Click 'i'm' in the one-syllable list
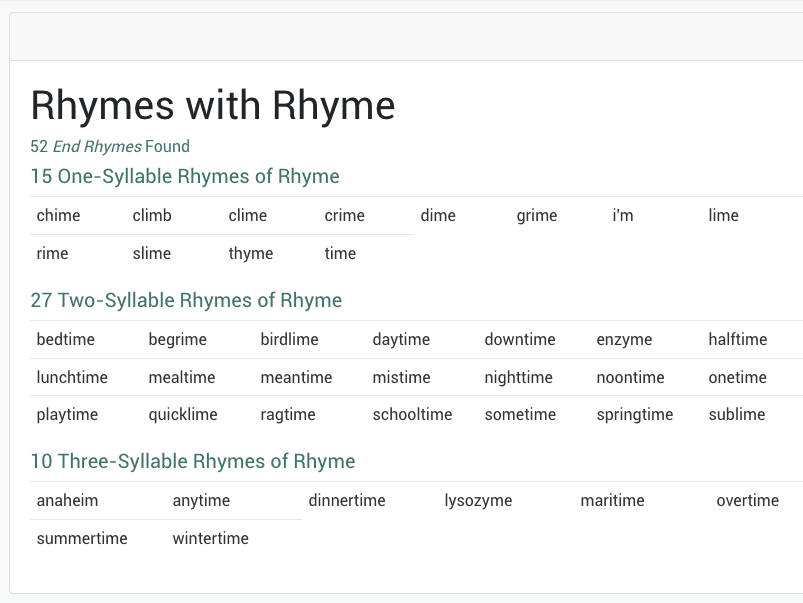The image size is (803, 603). (622, 215)
